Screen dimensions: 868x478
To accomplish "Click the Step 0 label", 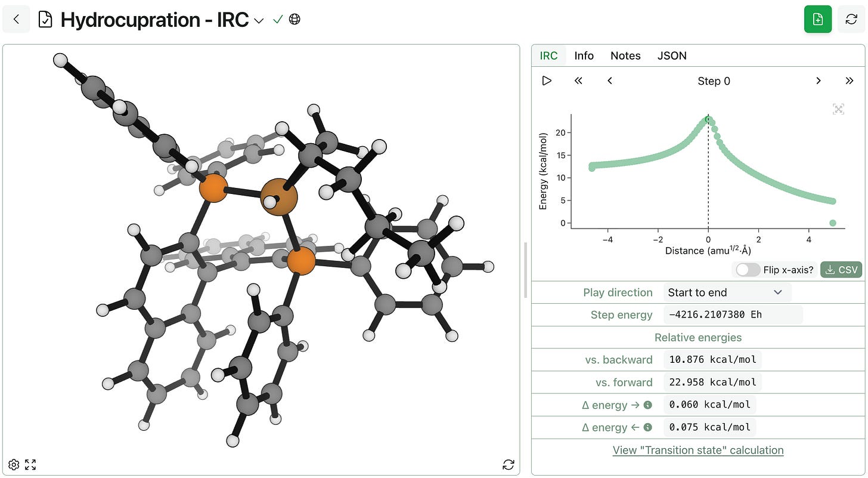I will pyautogui.click(x=714, y=81).
